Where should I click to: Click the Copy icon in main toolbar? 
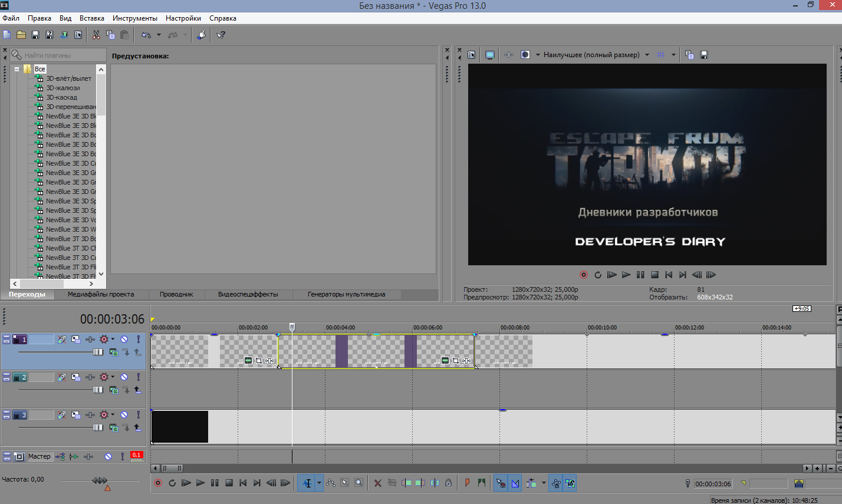tap(110, 35)
